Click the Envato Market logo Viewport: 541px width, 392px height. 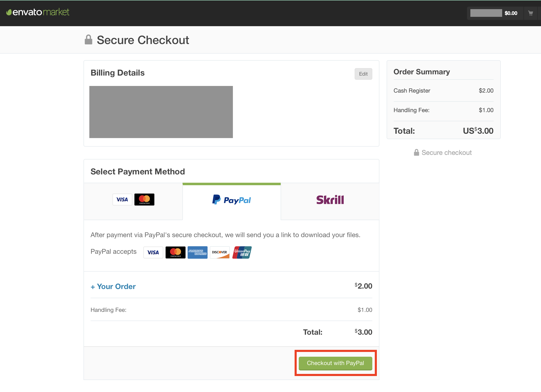coord(38,12)
